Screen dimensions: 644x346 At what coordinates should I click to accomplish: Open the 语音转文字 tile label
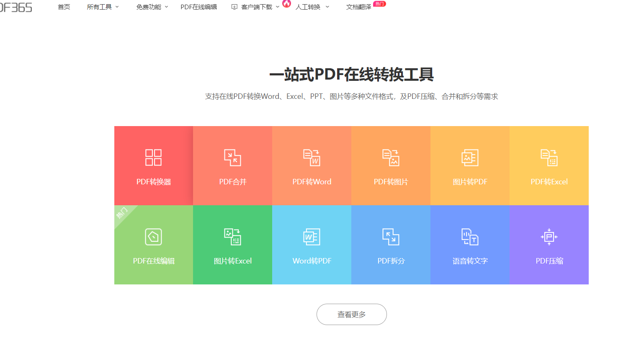470,261
